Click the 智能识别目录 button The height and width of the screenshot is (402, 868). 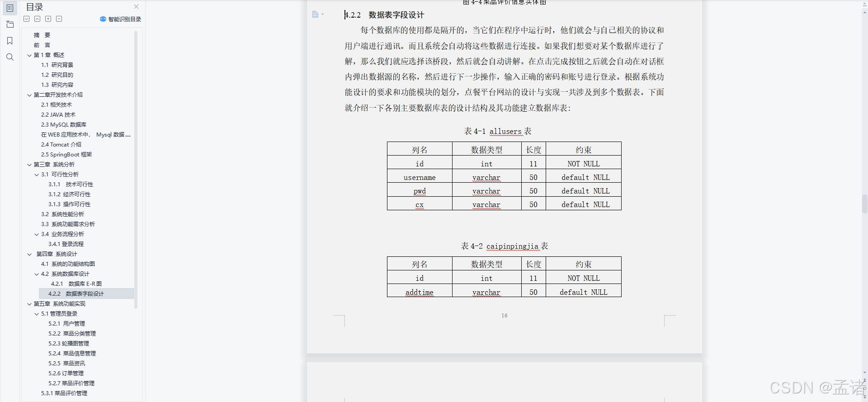point(121,19)
